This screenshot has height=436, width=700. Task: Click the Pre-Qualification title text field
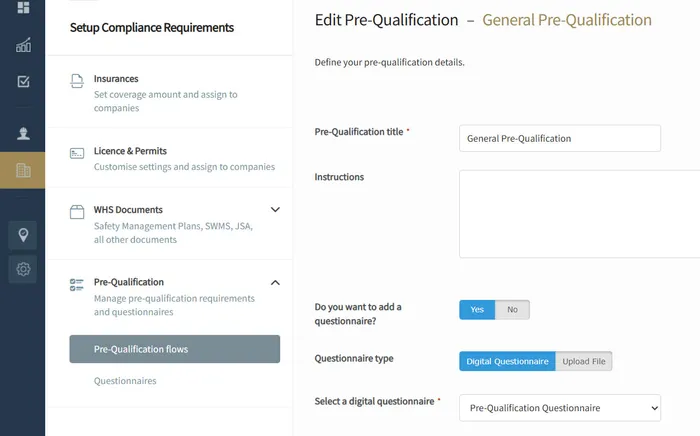(x=560, y=138)
